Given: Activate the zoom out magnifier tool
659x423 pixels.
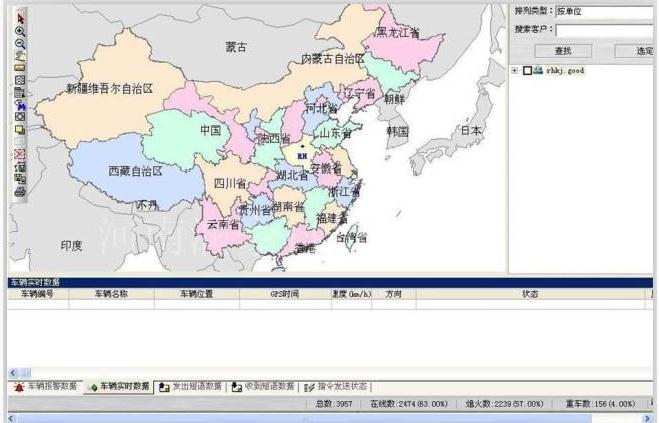Looking at the screenshot, I should click(20, 43).
